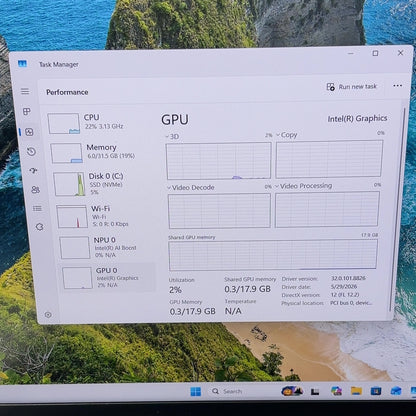Open the Services page icon
The height and width of the screenshot is (416, 416).
coord(39,227)
